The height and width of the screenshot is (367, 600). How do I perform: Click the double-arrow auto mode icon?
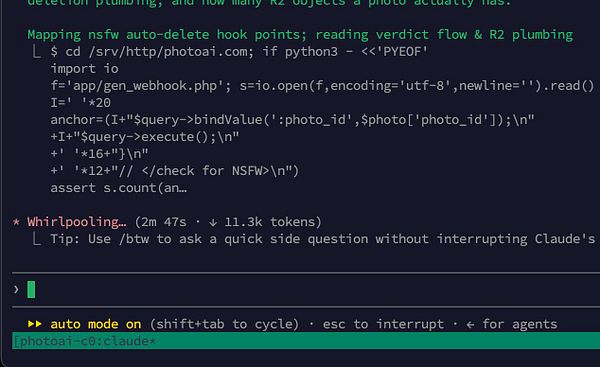(x=35, y=324)
